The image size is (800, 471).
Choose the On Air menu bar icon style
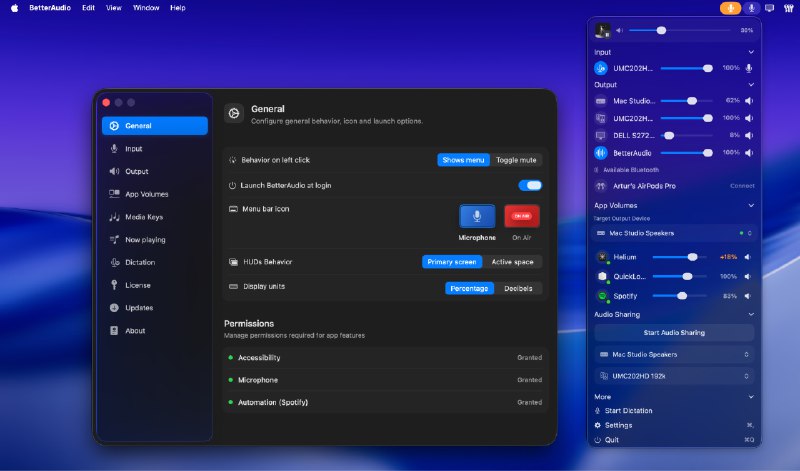tap(521, 216)
